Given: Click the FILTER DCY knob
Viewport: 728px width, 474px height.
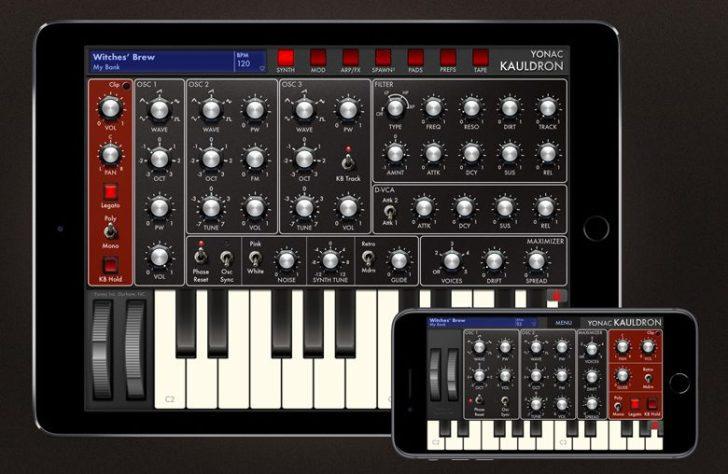Looking at the screenshot, I should (x=471, y=153).
